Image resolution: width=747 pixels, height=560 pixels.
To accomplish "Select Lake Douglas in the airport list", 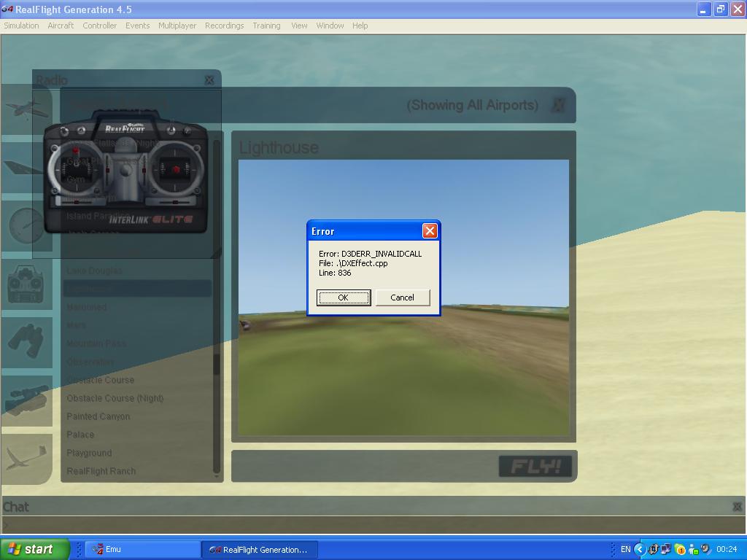I will [x=94, y=271].
